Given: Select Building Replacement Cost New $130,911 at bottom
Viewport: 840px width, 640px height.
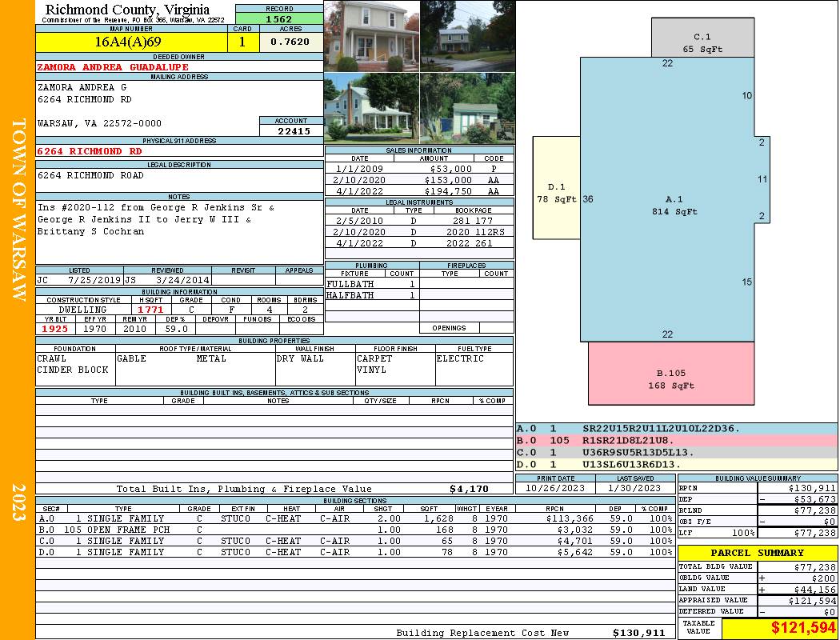Looking at the screenshot, I should click(638, 633).
